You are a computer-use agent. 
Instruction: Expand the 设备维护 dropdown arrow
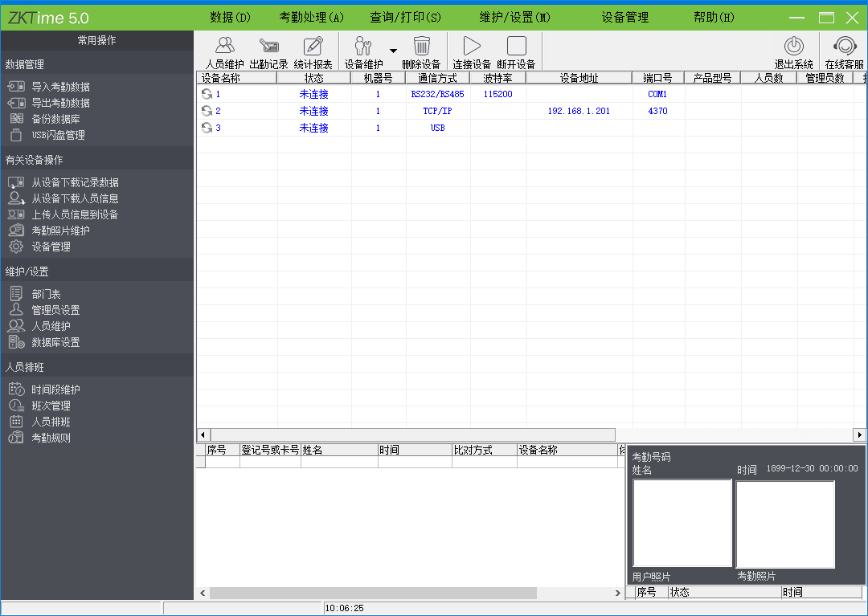(393, 51)
